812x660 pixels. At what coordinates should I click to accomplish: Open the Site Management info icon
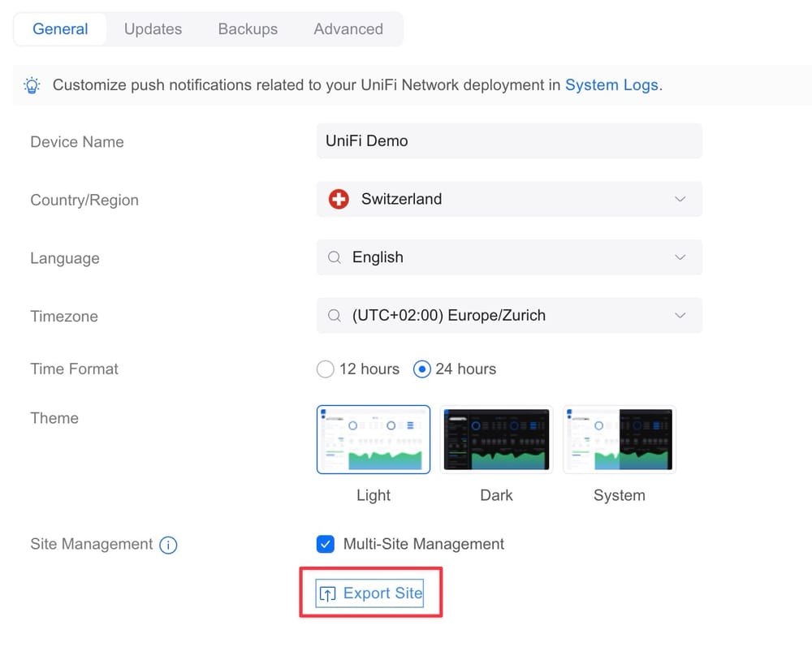168,545
